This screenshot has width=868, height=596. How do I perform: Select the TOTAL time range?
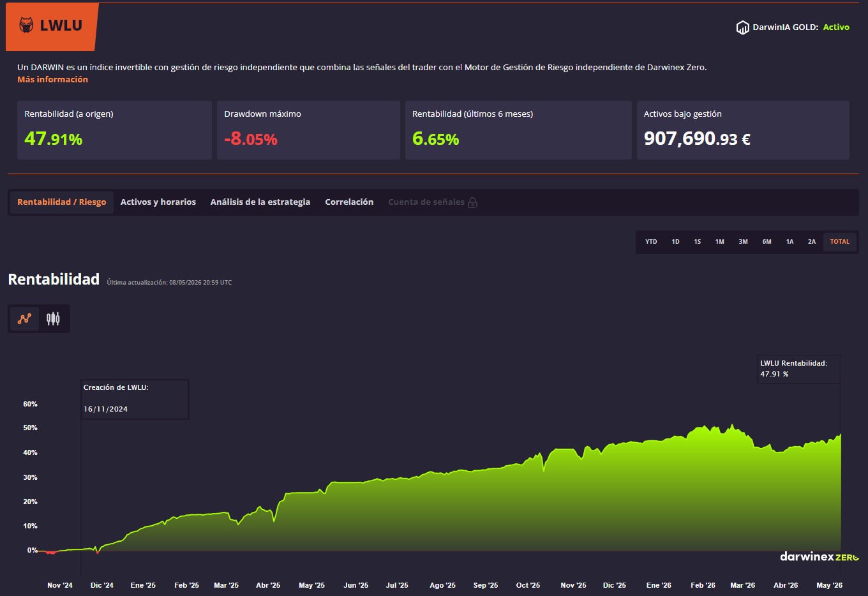click(x=840, y=242)
